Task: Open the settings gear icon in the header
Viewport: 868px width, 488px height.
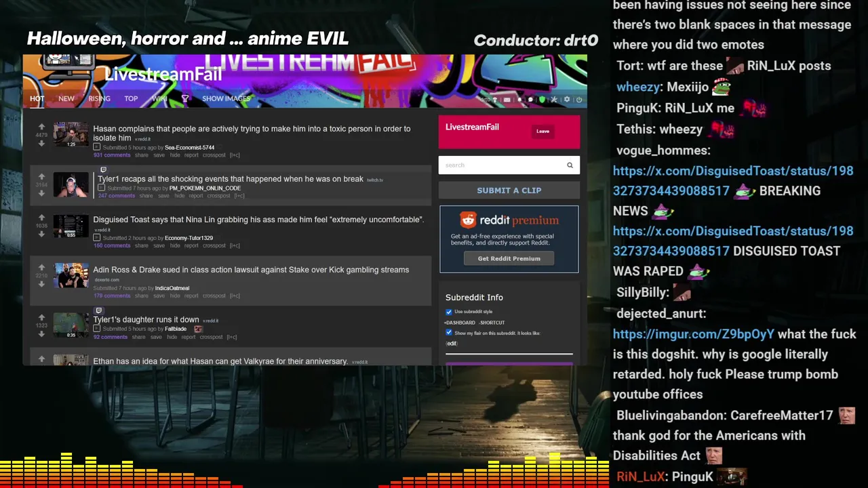Action: tap(567, 100)
